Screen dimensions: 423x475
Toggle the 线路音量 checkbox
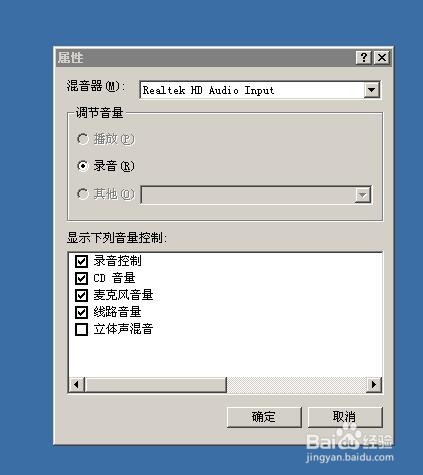(81, 312)
